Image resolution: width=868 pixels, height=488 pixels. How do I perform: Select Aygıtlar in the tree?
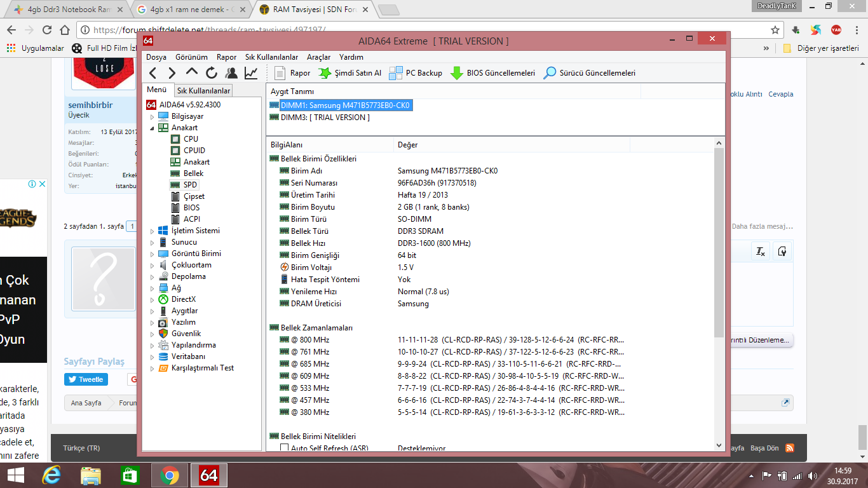coord(184,311)
